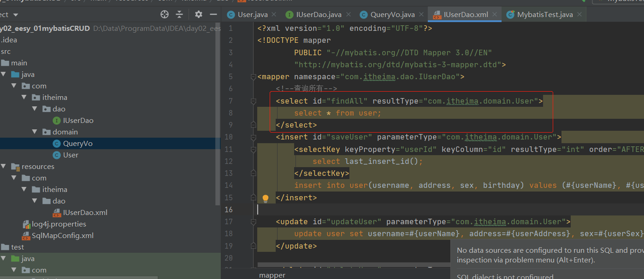Click the XML icon beside IUserDao.xml in the tree

(x=57, y=213)
